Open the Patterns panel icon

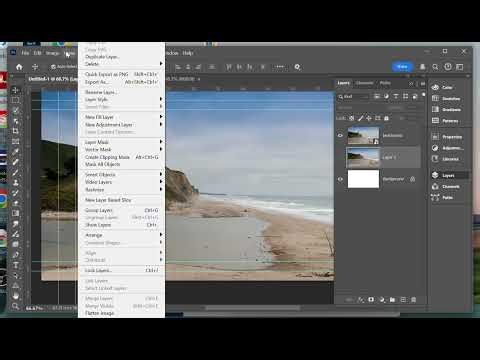pos(435,121)
